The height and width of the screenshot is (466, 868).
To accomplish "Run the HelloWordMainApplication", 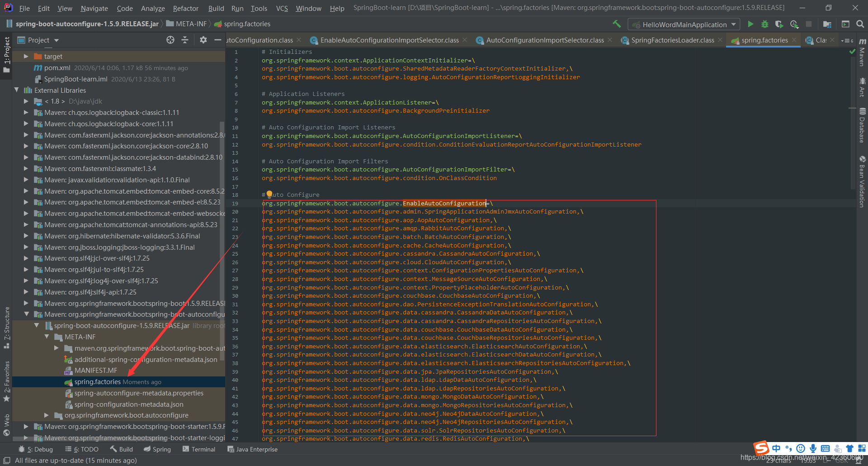I will (750, 24).
